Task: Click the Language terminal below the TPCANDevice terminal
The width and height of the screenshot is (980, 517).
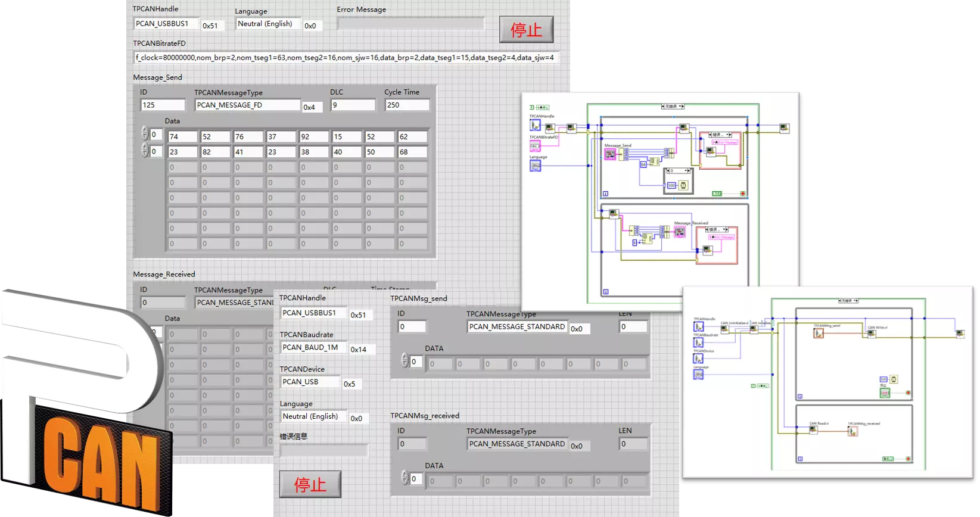Action: point(698,375)
